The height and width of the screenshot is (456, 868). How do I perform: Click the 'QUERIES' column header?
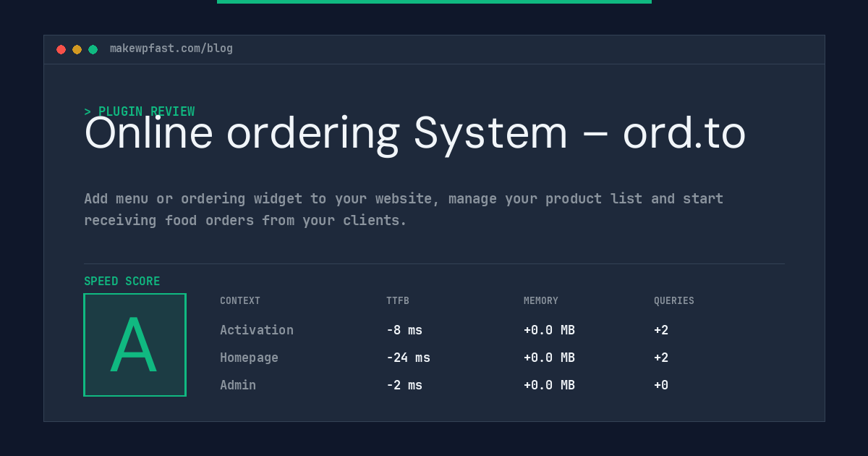[x=674, y=301]
